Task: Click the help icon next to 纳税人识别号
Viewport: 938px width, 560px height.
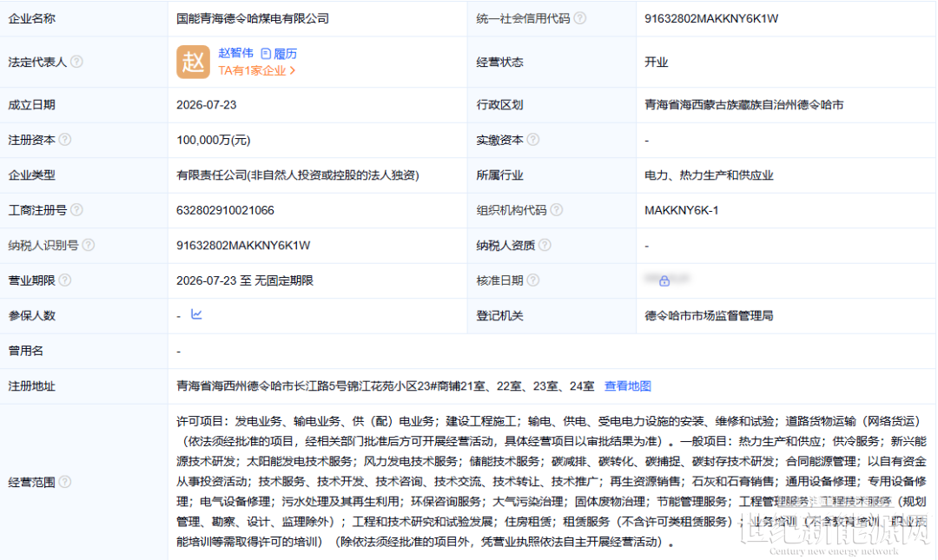Action: [x=88, y=245]
